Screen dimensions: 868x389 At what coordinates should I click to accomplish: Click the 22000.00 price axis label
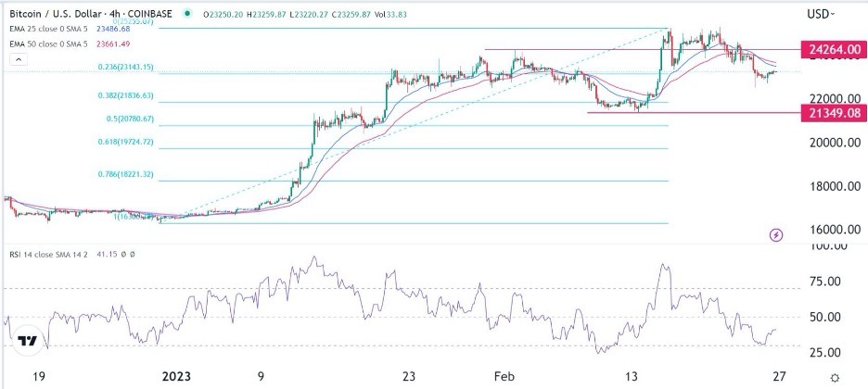(x=833, y=99)
